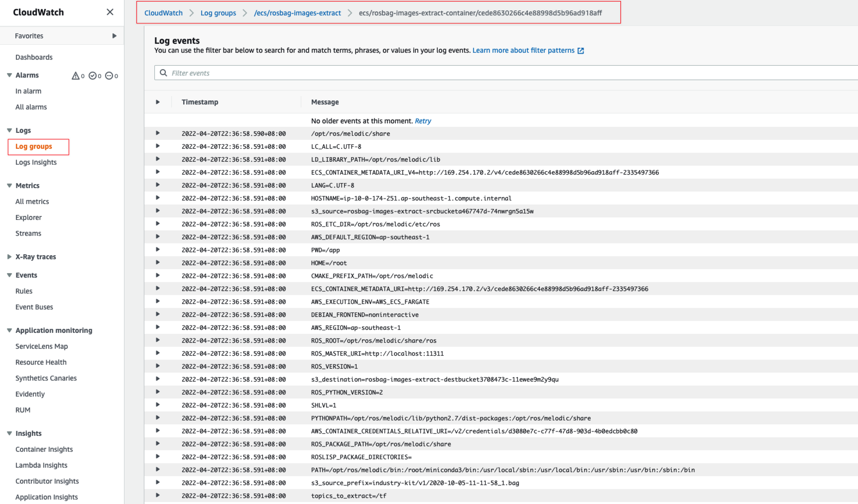Expand the PWD=/app log row

(x=158, y=249)
